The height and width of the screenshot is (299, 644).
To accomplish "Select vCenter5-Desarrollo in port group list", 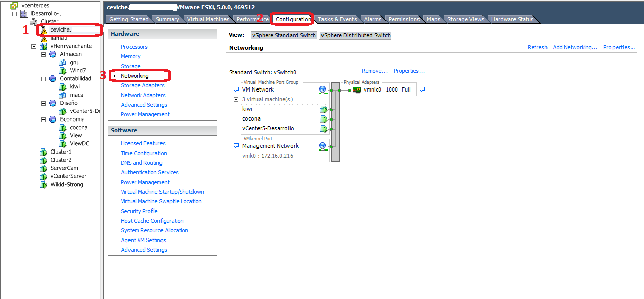I will pyautogui.click(x=268, y=128).
